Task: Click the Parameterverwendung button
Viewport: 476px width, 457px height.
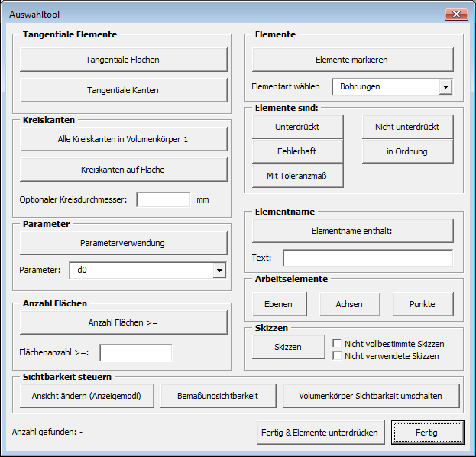Action: [124, 243]
